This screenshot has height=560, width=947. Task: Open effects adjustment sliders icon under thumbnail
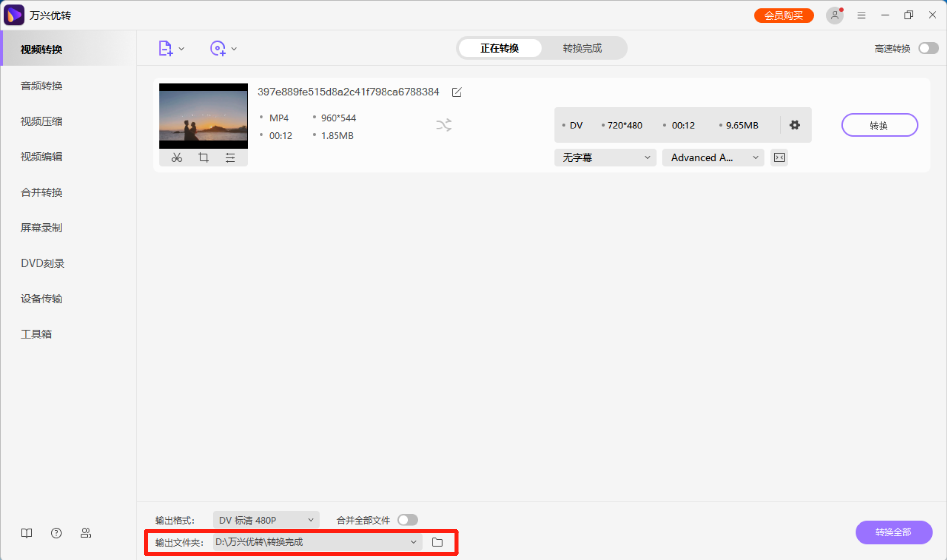pyautogui.click(x=230, y=157)
